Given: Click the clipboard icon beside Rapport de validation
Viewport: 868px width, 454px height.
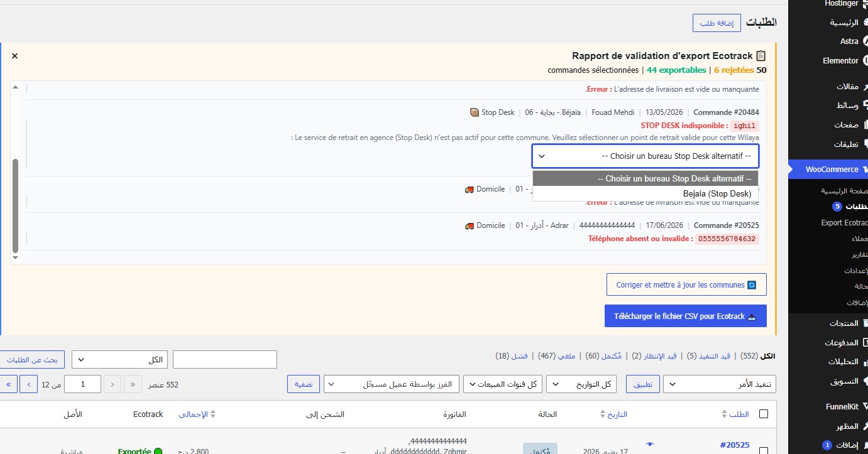Looking at the screenshot, I should pos(761,56).
